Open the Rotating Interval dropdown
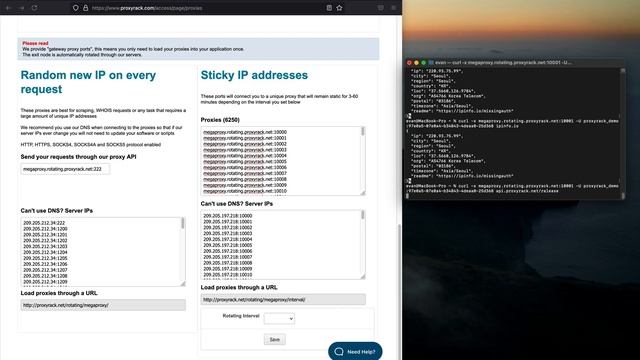Screen dimensions: 640x360 coord(279,318)
